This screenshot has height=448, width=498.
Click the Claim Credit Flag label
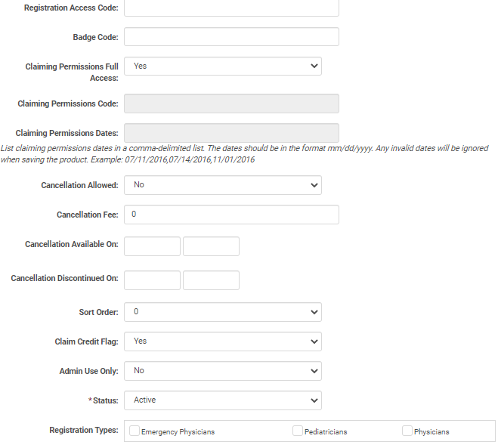tap(86, 341)
